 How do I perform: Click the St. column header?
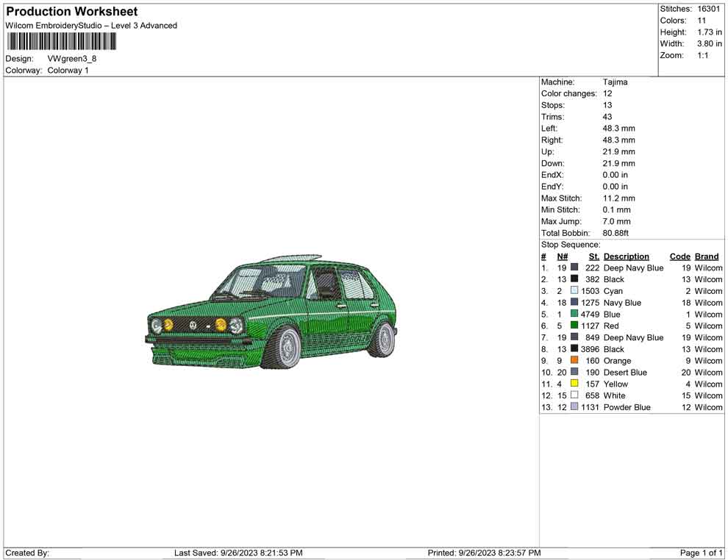(593, 256)
